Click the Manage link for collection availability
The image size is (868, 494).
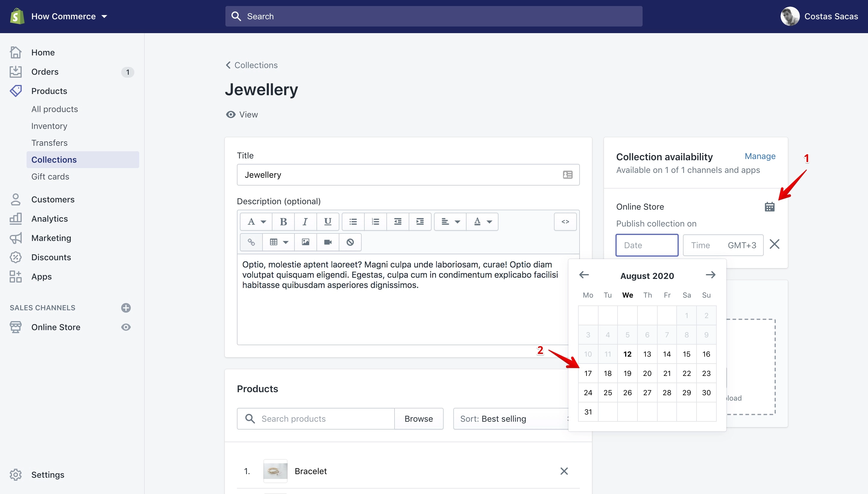pyautogui.click(x=760, y=156)
